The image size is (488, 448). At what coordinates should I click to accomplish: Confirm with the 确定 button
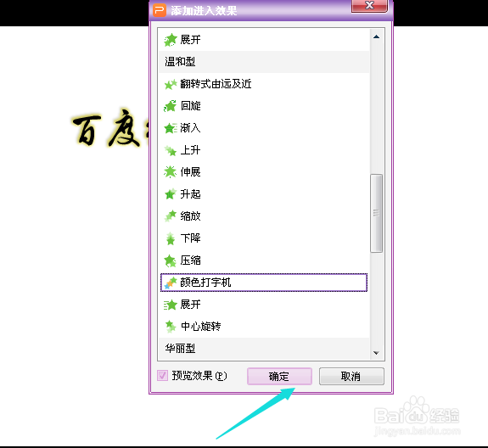click(x=279, y=377)
